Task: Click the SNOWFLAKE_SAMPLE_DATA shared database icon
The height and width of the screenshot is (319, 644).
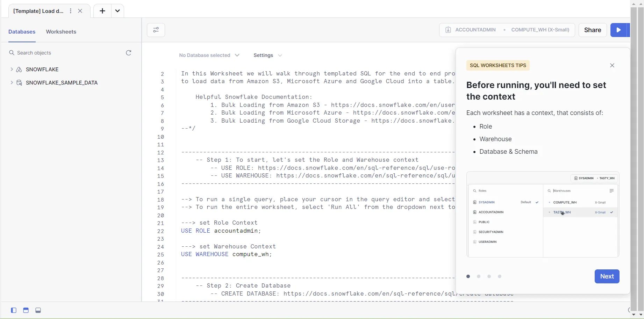Action: click(x=20, y=83)
